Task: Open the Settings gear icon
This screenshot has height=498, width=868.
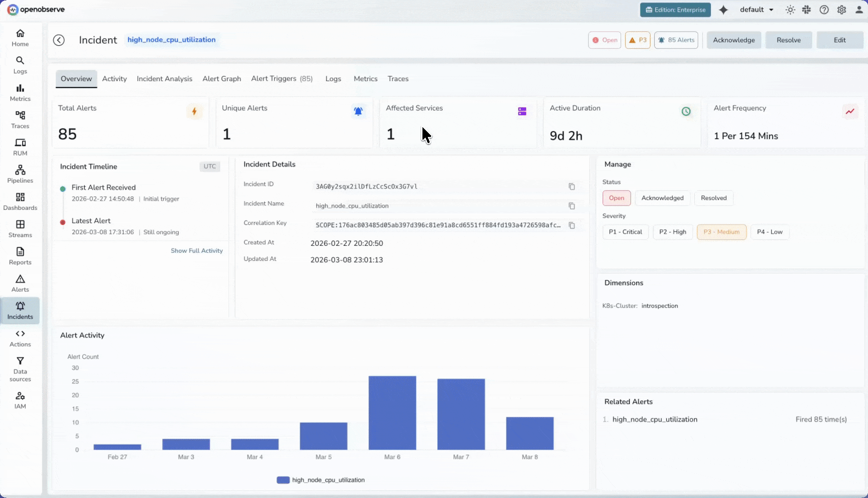Action: (841, 10)
